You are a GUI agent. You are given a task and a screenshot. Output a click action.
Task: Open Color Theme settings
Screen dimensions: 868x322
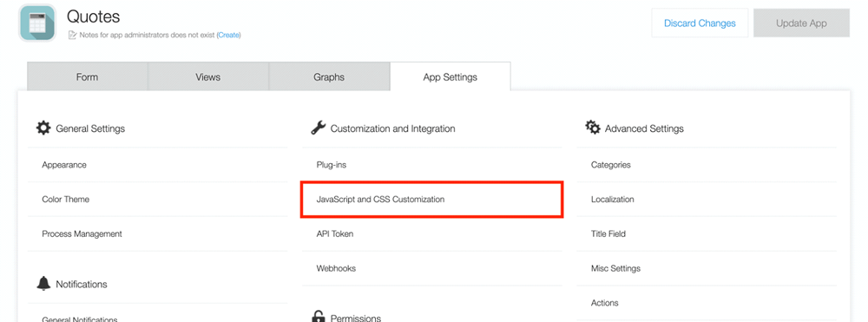pyautogui.click(x=158, y=199)
